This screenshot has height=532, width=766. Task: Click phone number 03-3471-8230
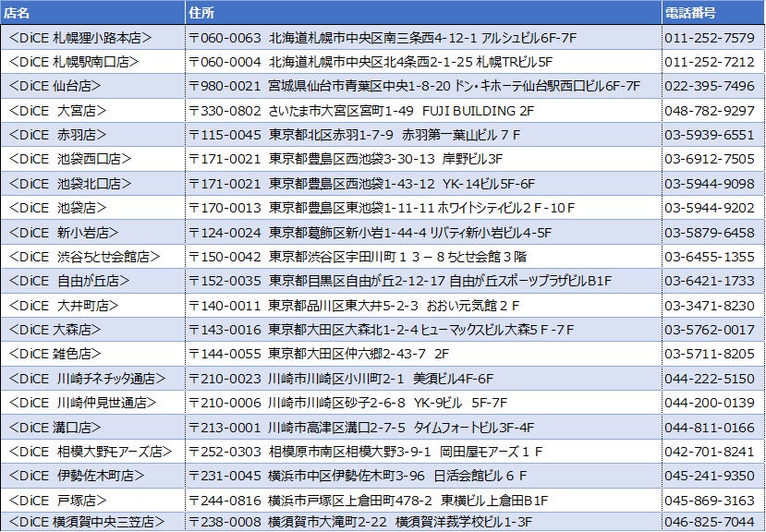[713, 306]
